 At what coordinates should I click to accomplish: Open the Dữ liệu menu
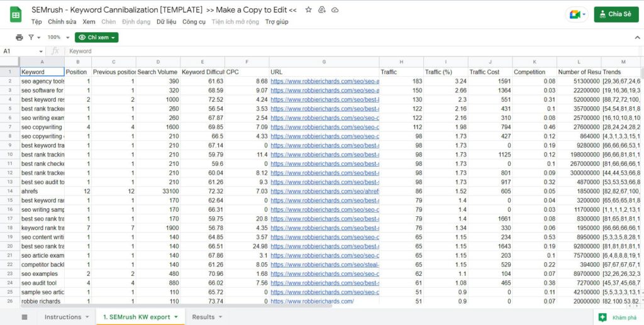tap(166, 22)
